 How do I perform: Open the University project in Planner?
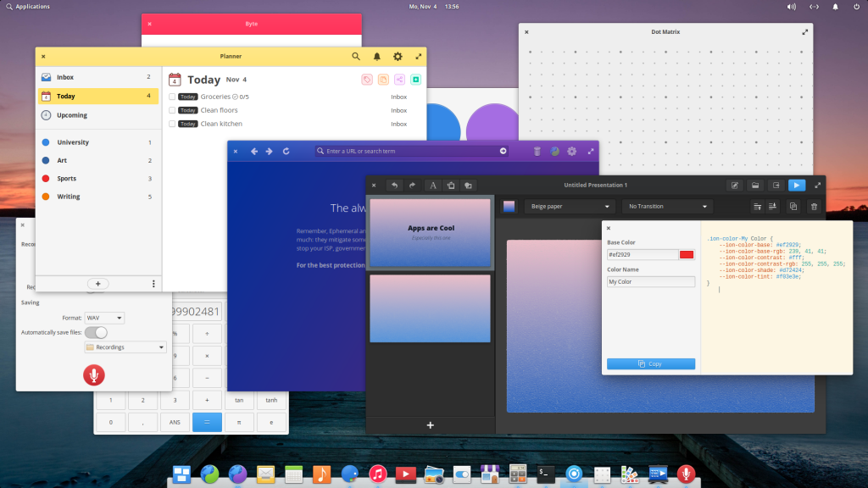click(98, 142)
